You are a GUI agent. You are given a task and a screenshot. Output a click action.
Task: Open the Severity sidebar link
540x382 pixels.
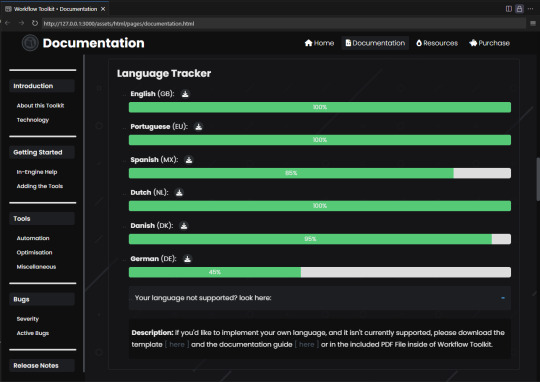pos(28,319)
